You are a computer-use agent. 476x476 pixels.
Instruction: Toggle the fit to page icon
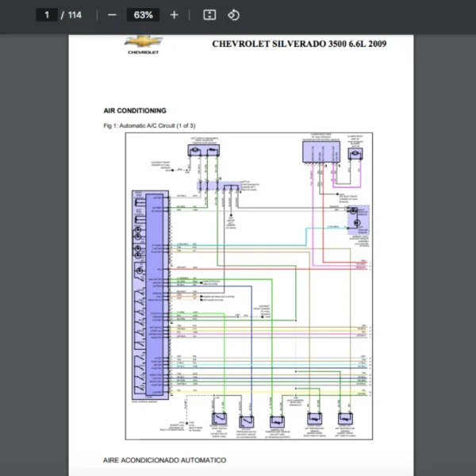pos(209,15)
